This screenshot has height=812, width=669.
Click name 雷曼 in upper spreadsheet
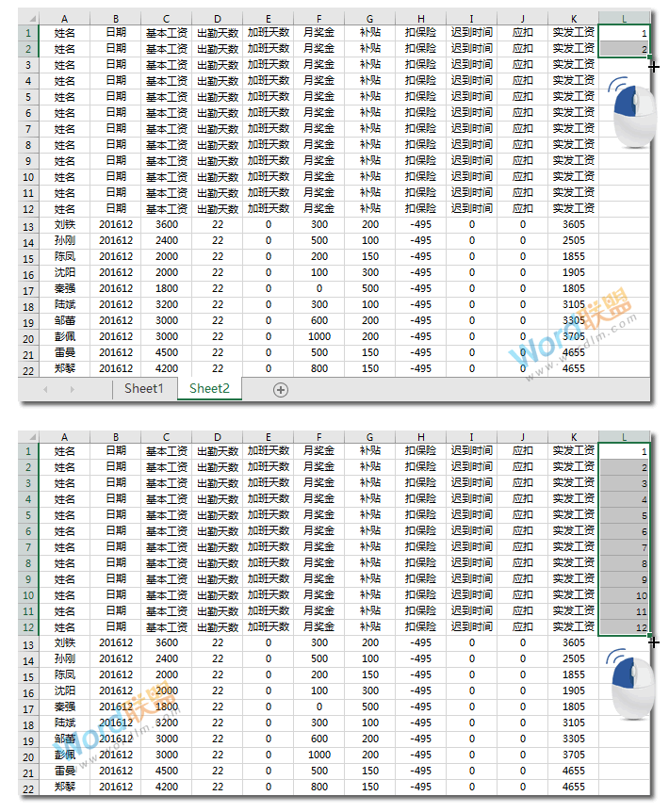65,352
